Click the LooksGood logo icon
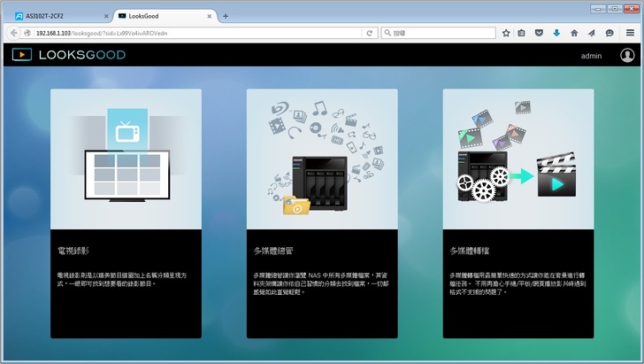The height and width of the screenshot is (364, 644). click(21, 55)
